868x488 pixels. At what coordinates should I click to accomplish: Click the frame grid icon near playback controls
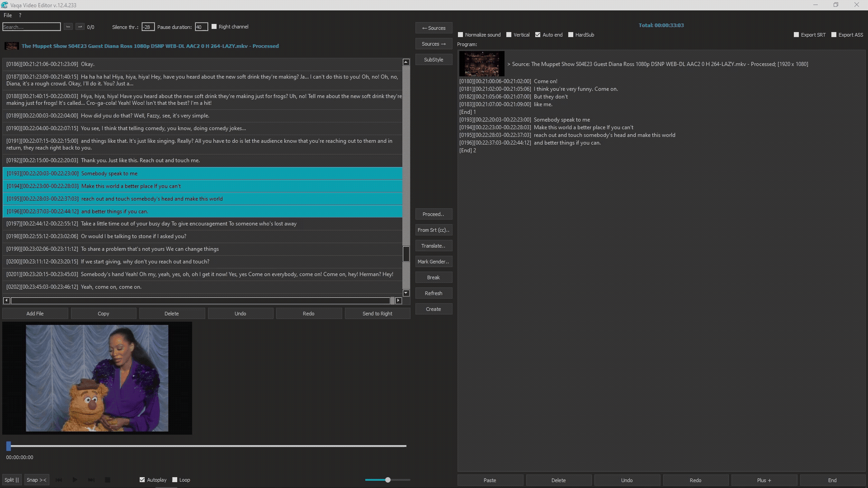click(x=108, y=480)
